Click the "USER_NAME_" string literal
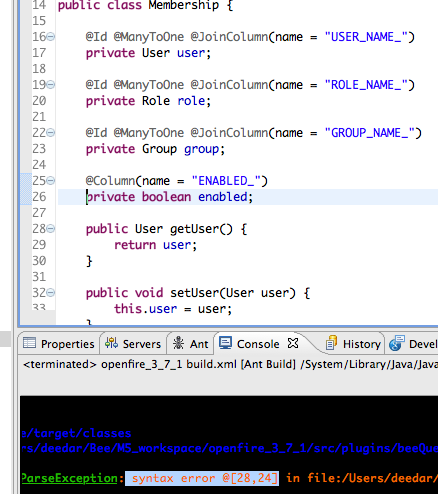Image resolution: width=438 pixels, height=494 pixels. pos(366,37)
